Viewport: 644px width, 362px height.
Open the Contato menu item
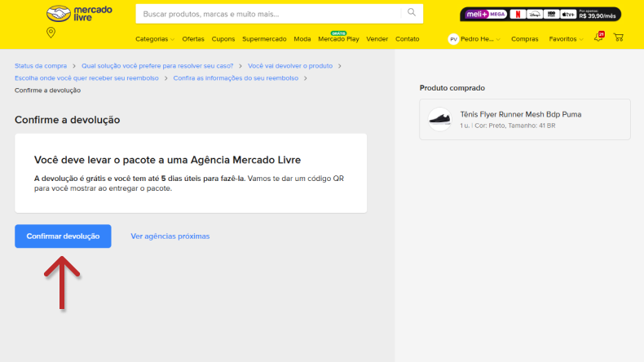[x=407, y=39]
